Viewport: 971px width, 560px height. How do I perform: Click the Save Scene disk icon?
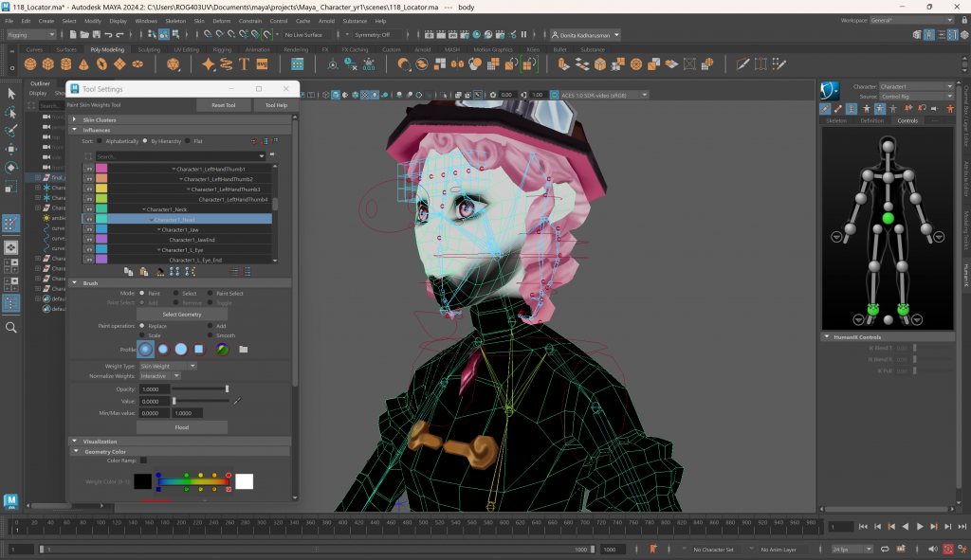(97, 35)
